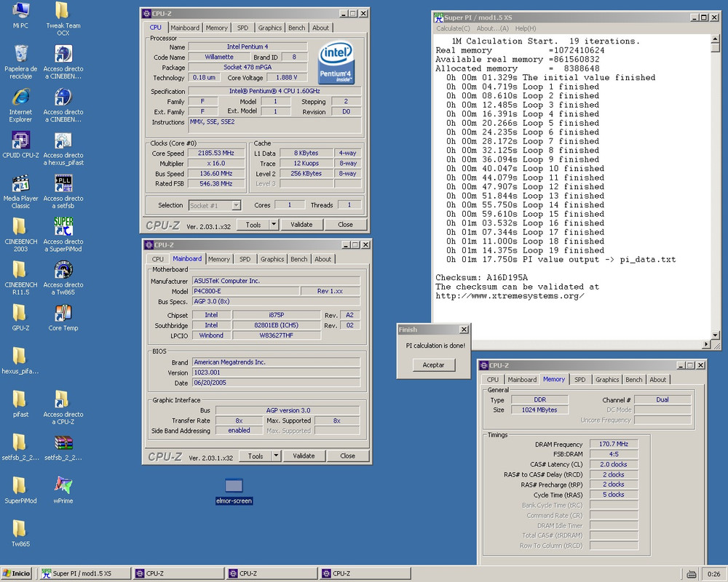Launch Acceso directo a CPU-Z shortcut
Screen dimensions: 728x582
63,407
